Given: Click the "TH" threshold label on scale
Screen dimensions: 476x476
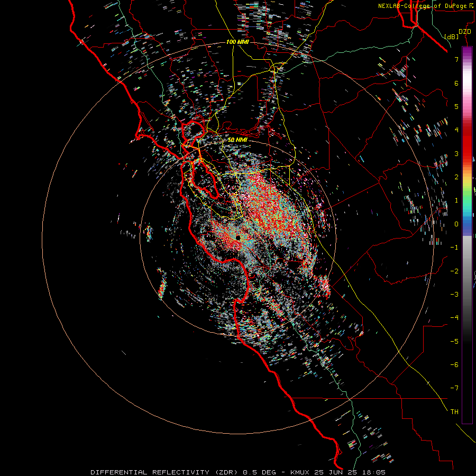Looking at the screenshot, I should point(454,412).
